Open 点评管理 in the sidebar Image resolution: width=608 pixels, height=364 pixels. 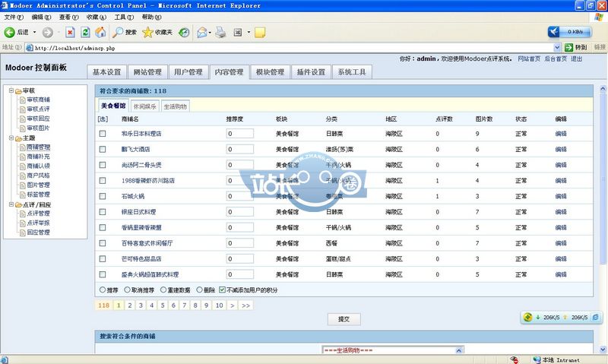39,214
